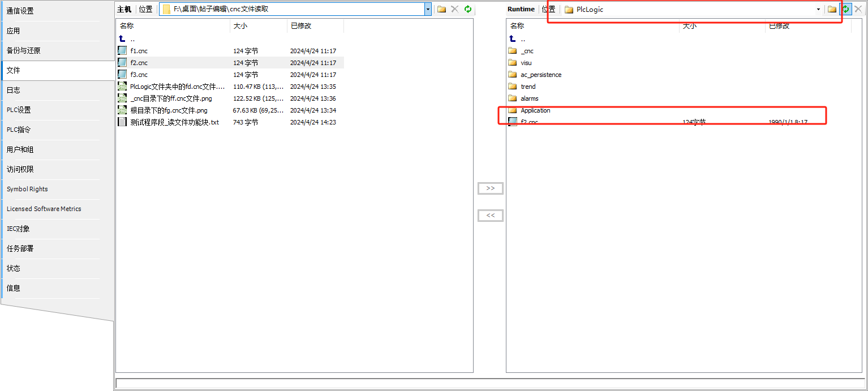Click the Runtime PlcLogic location field
This screenshot has height=391, width=868.
click(x=692, y=9)
